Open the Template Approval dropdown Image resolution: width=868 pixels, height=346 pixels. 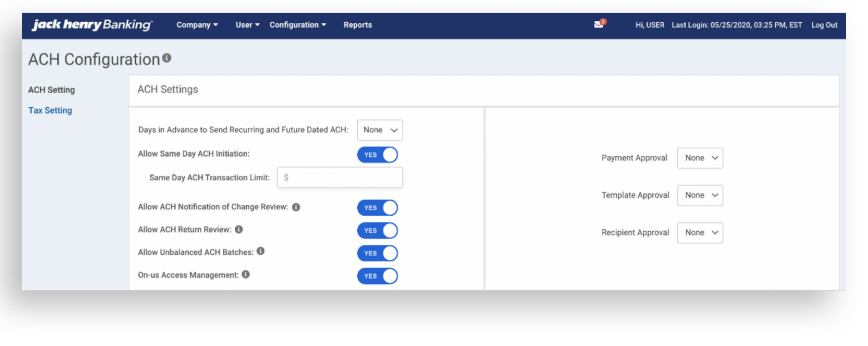pyautogui.click(x=700, y=195)
